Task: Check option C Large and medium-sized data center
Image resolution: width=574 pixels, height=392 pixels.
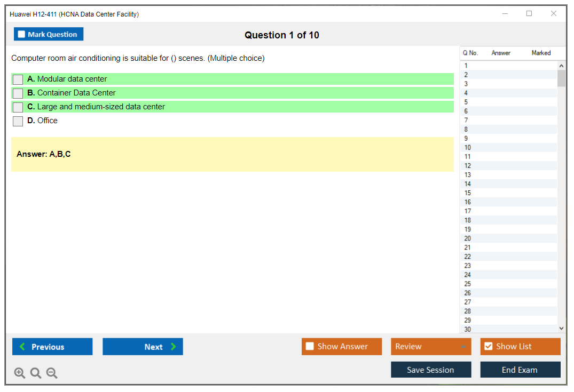Action: (18, 107)
